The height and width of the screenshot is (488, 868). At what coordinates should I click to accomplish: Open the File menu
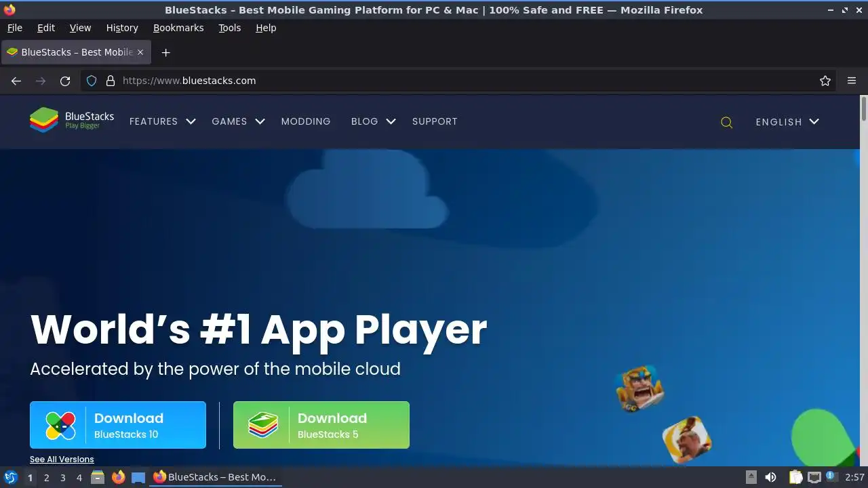14,28
